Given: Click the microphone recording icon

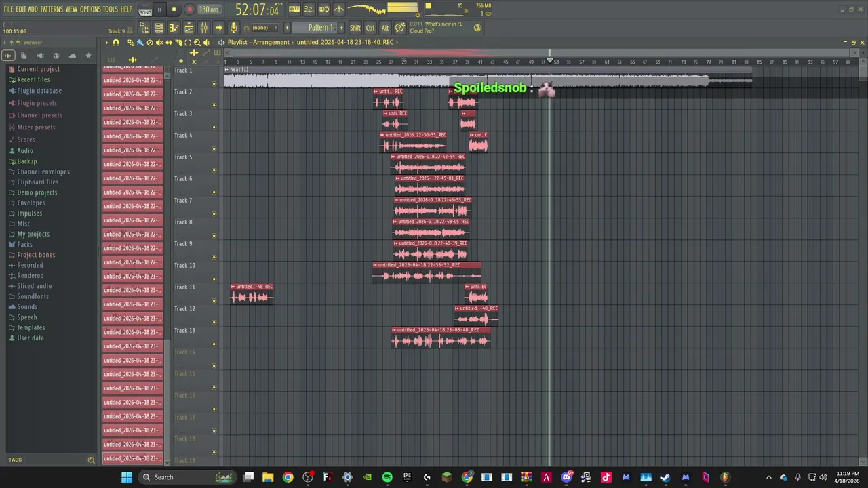Looking at the screenshot, I should coord(233,28).
